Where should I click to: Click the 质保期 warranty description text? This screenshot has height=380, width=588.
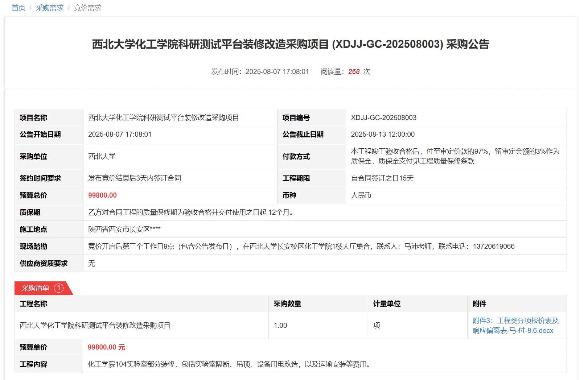point(190,212)
